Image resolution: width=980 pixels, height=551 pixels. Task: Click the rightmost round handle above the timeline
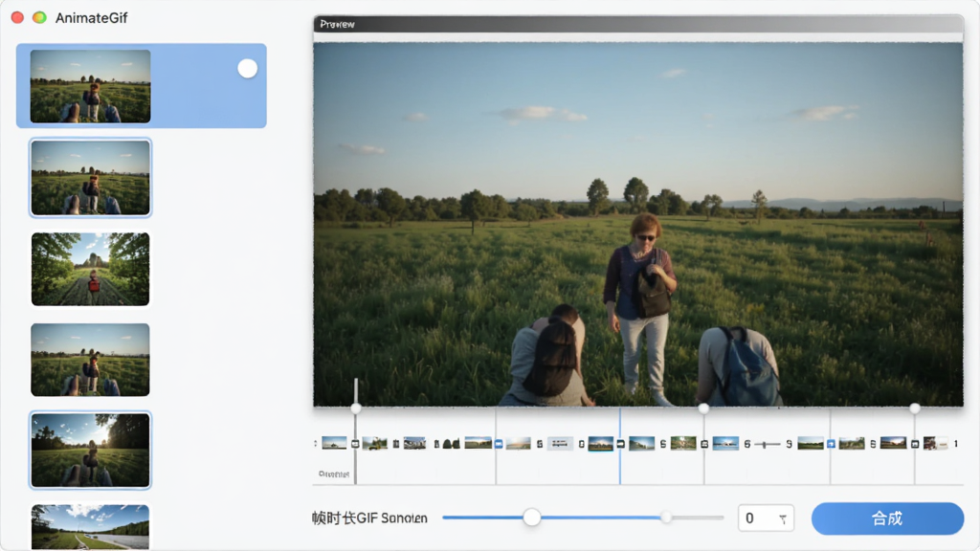click(915, 408)
